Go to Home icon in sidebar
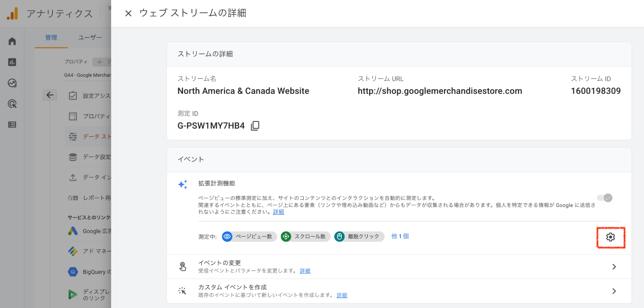 (x=12, y=41)
